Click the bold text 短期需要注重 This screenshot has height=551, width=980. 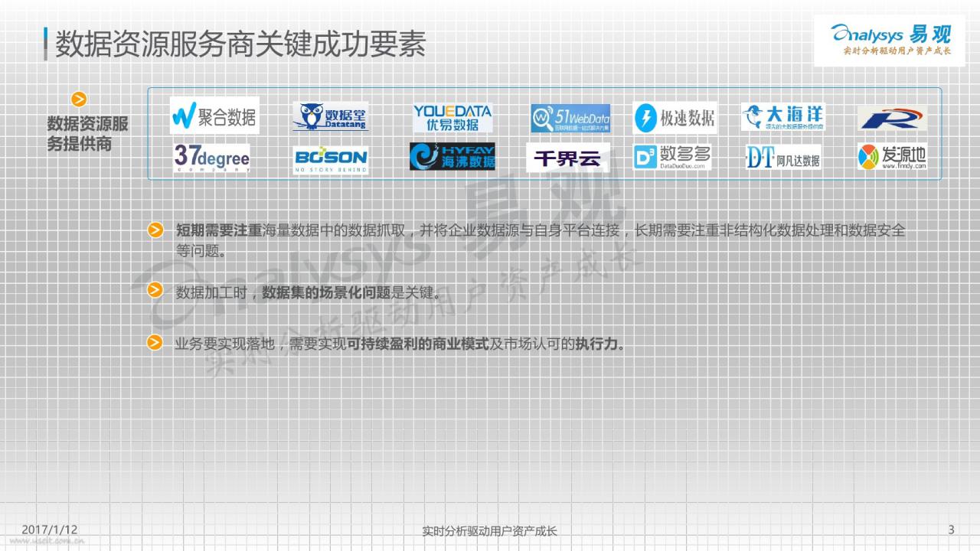218,230
